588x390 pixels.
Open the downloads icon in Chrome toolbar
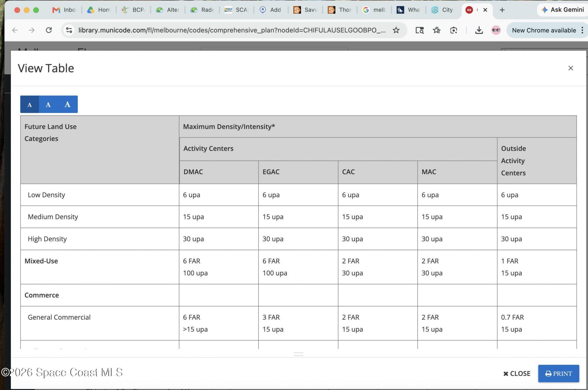479,30
